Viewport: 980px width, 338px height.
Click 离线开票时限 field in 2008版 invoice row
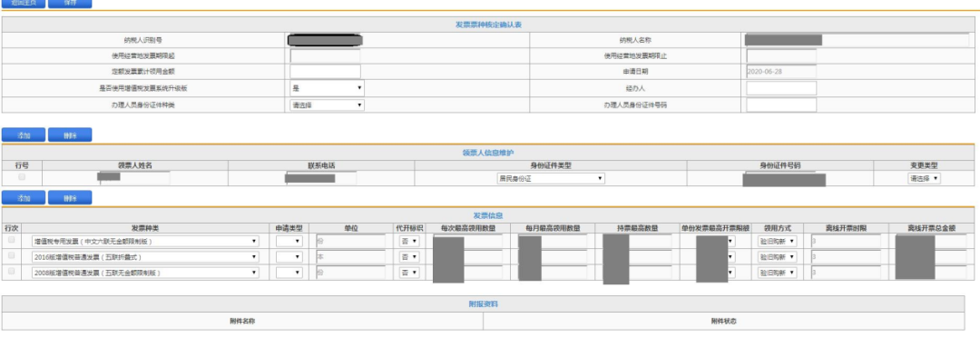tap(846, 273)
